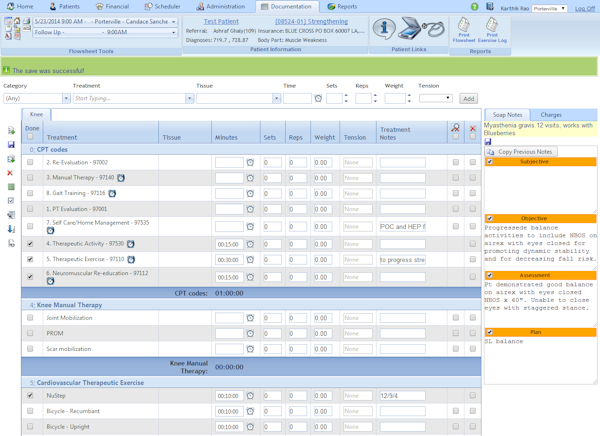Image resolution: width=600 pixels, height=436 pixels.
Task: Click the Print Exercise Log report icon
Action: [492, 29]
